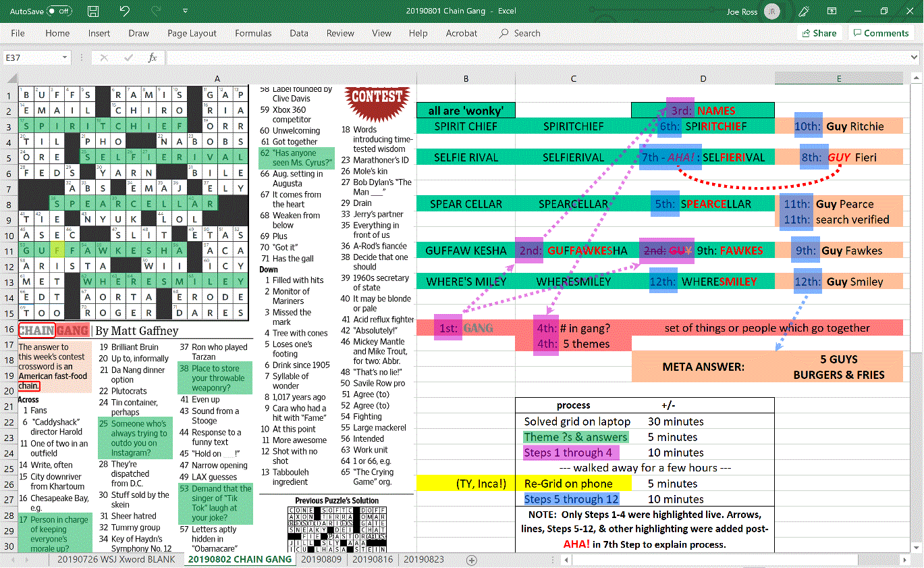Open Joe Ross account avatar

click(772, 11)
